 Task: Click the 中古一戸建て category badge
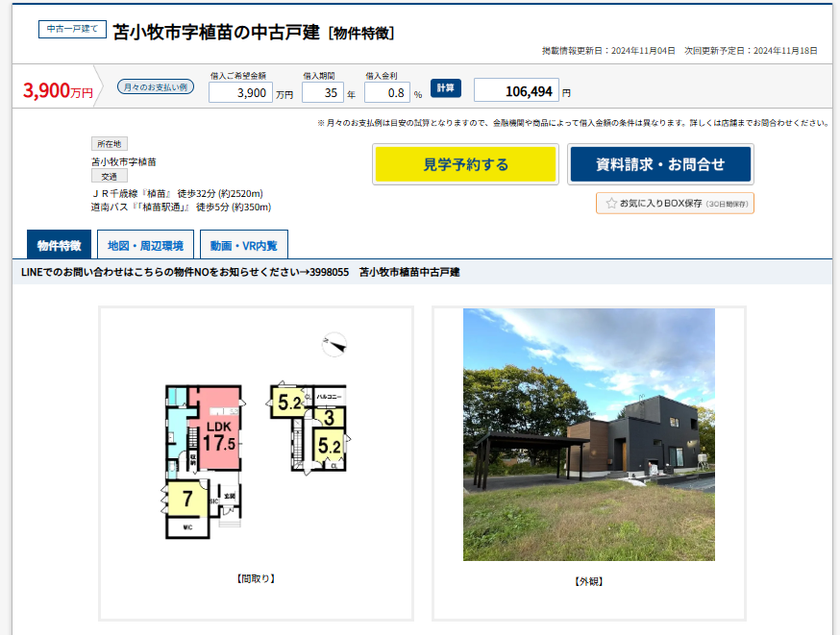point(72,30)
